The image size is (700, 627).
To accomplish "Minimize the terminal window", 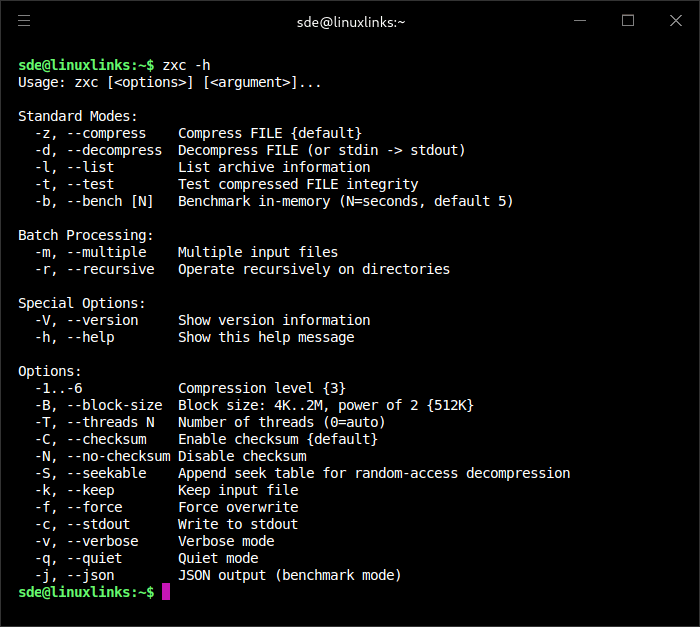I will (x=580, y=21).
